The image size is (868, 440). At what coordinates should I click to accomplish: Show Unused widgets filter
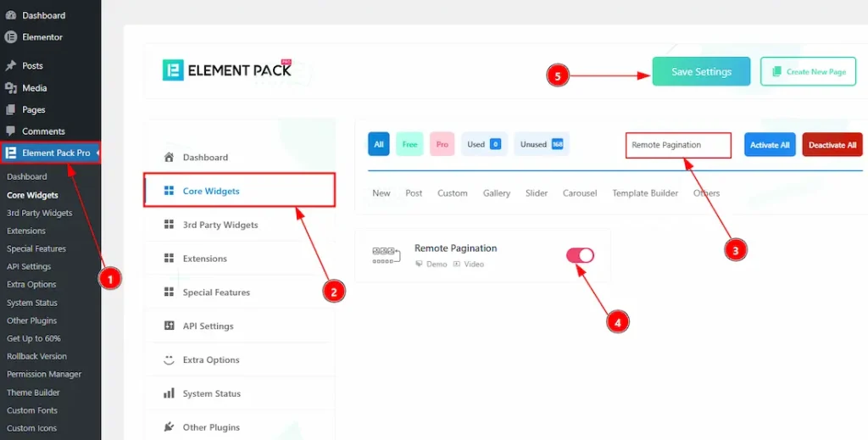pyautogui.click(x=542, y=144)
